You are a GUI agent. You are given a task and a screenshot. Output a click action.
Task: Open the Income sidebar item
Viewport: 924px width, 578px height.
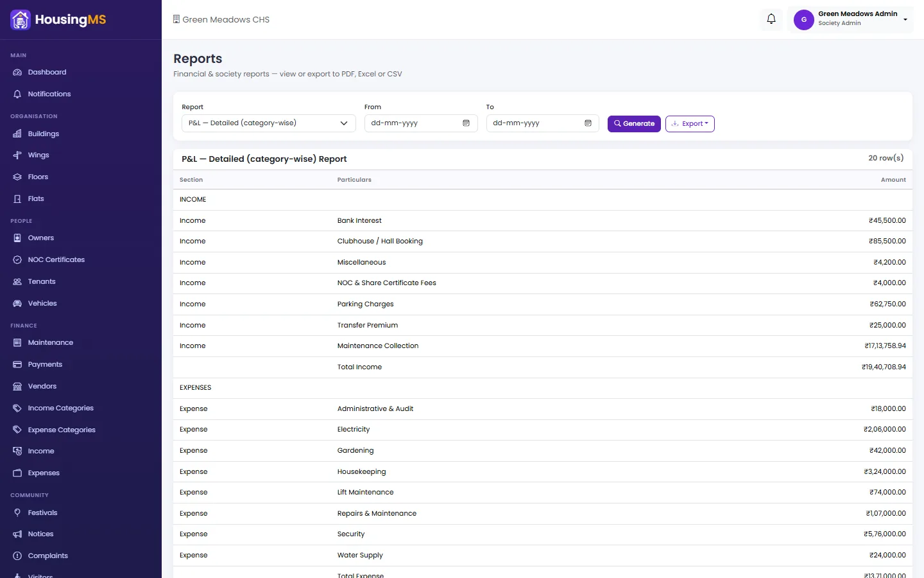coord(81,451)
